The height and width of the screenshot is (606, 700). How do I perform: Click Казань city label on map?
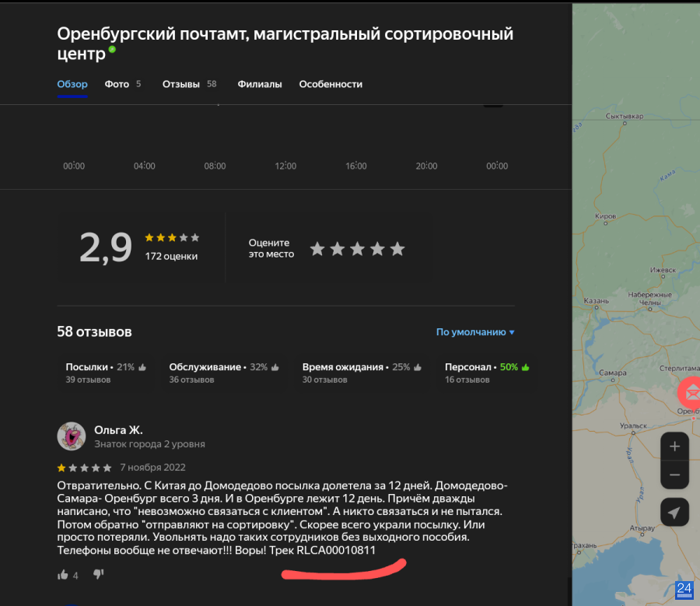coord(596,301)
